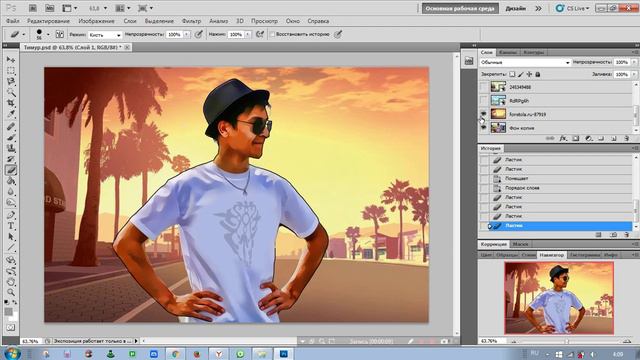Image resolution: width=640 pixels, height=360 pixels.
Task: Open the brush panel toggle icon
Action: coord(60,34)
